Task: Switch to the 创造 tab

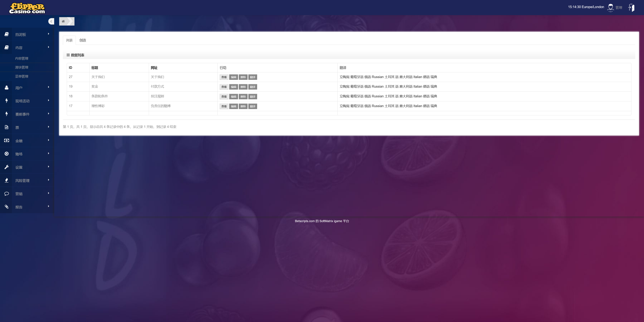Action: 83,40
